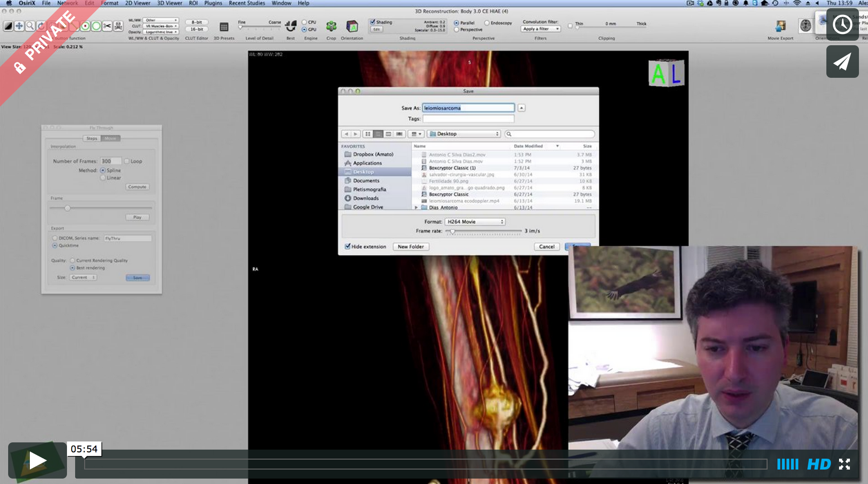Enter fullscreen with the expand arrows icon

point(844,464)
